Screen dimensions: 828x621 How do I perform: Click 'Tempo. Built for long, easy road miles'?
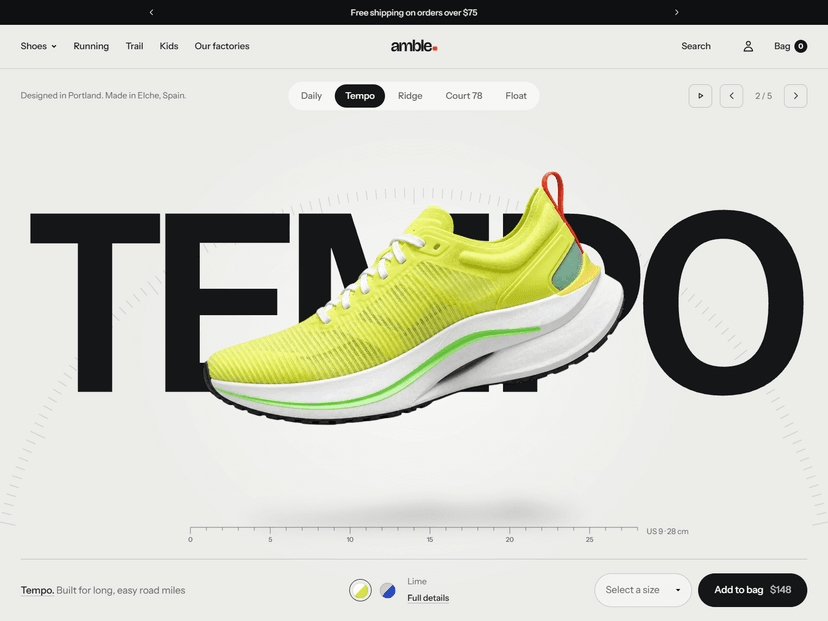click(x=103, y=590)
